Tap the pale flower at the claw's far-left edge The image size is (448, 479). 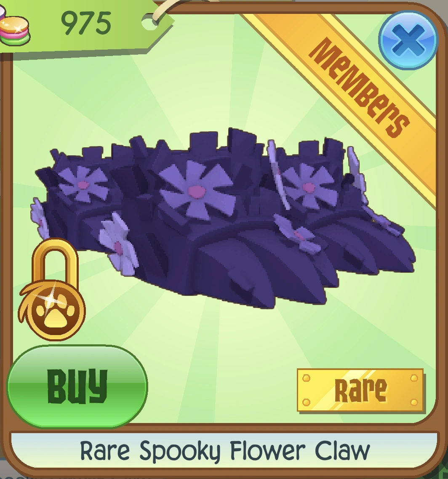[39, 218]
